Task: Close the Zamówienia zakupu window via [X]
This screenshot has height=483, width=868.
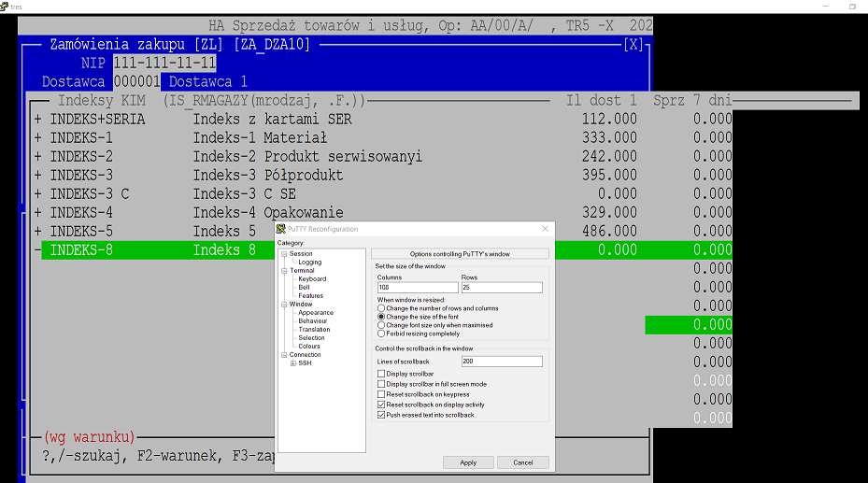Action: point(633,44)
